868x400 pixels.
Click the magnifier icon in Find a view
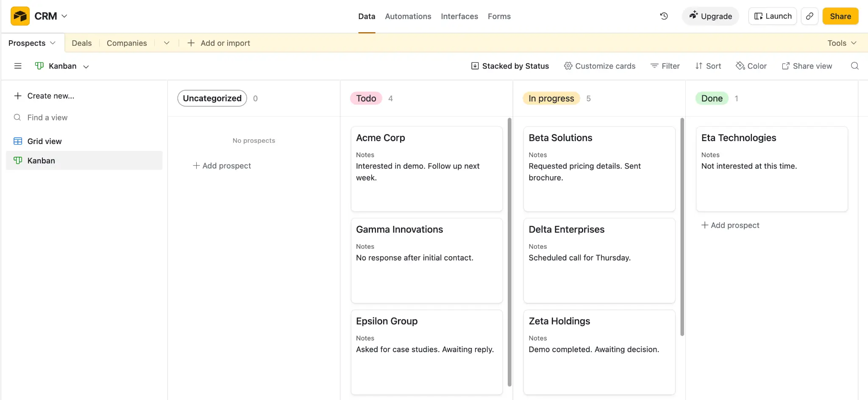pyautogui.click(x=17, y=117)
